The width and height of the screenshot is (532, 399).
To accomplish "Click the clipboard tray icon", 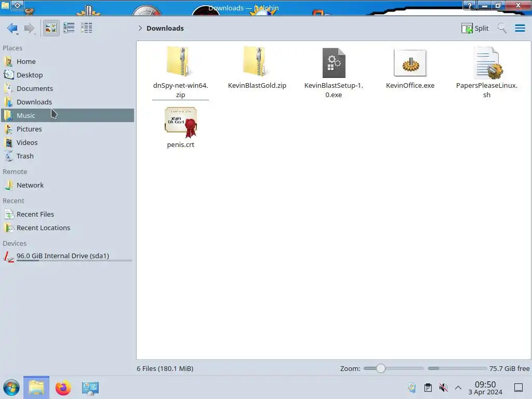I will coord(428,388).
